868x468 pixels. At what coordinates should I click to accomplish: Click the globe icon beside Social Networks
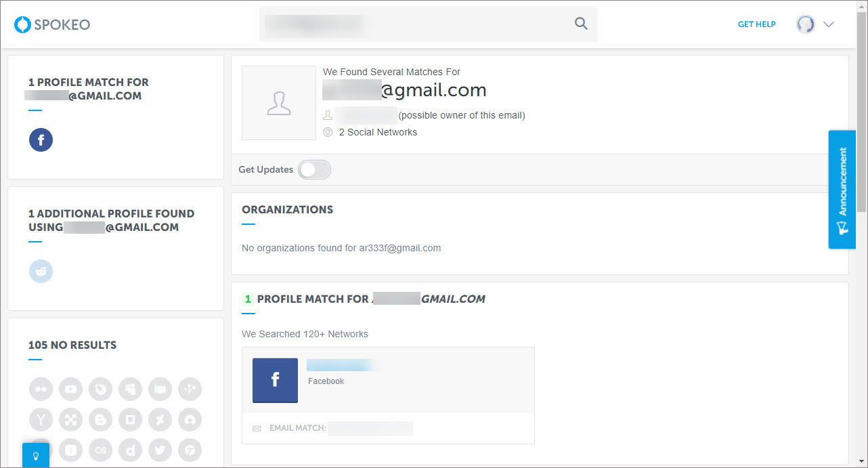tap(328, 132)
